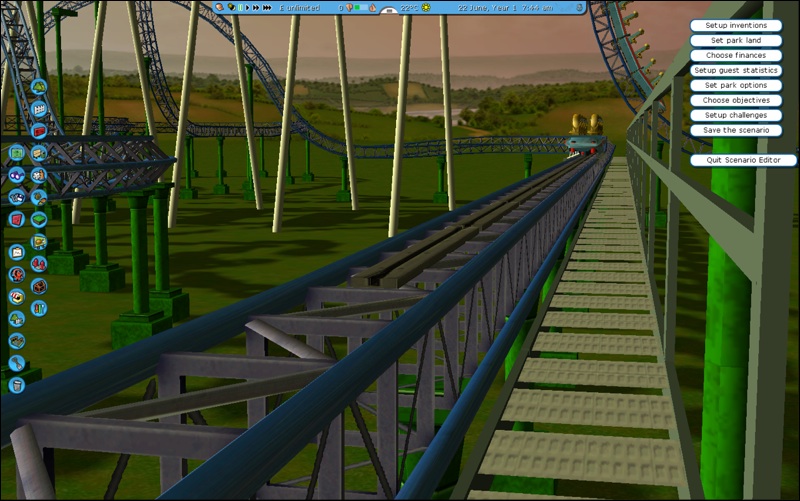Select the white fence tool icon
The image size is (800, 501).
point(39,109)
